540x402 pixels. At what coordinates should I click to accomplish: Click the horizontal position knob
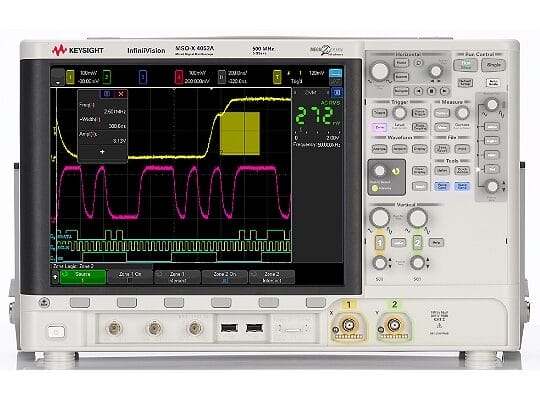coord(436,71)
